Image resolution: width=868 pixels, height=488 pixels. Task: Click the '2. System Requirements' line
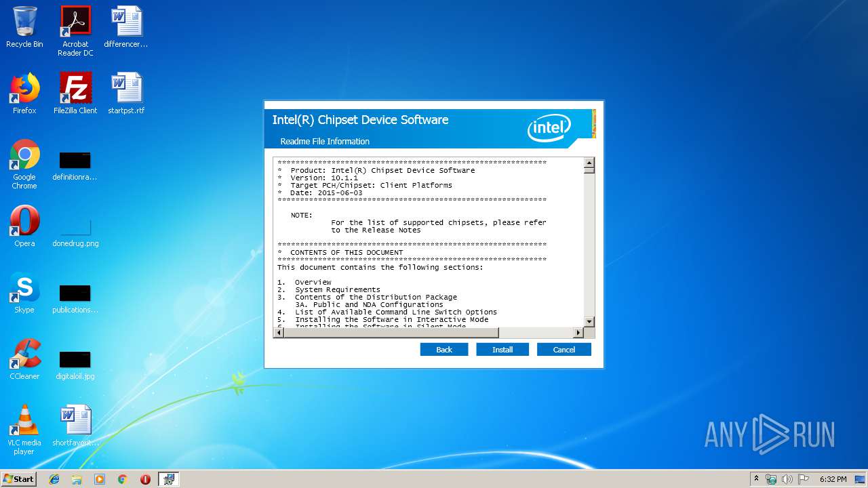tap(329, 289)
